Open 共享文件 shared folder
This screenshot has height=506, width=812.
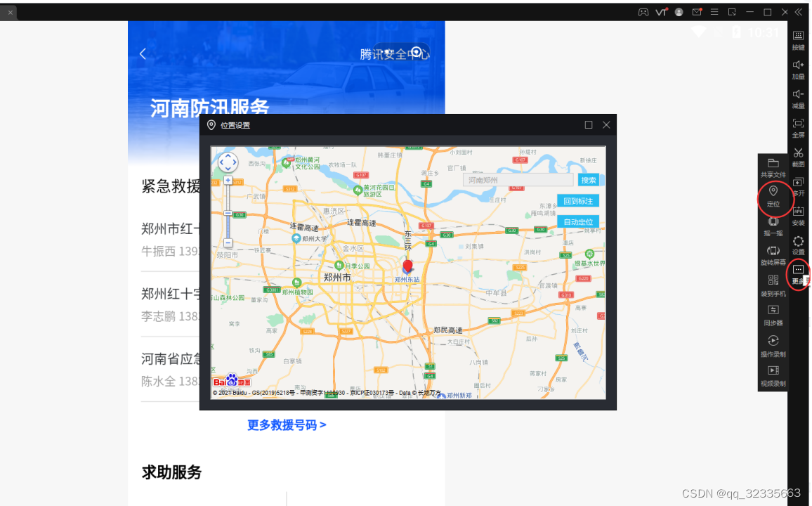(x=773, y=168)
